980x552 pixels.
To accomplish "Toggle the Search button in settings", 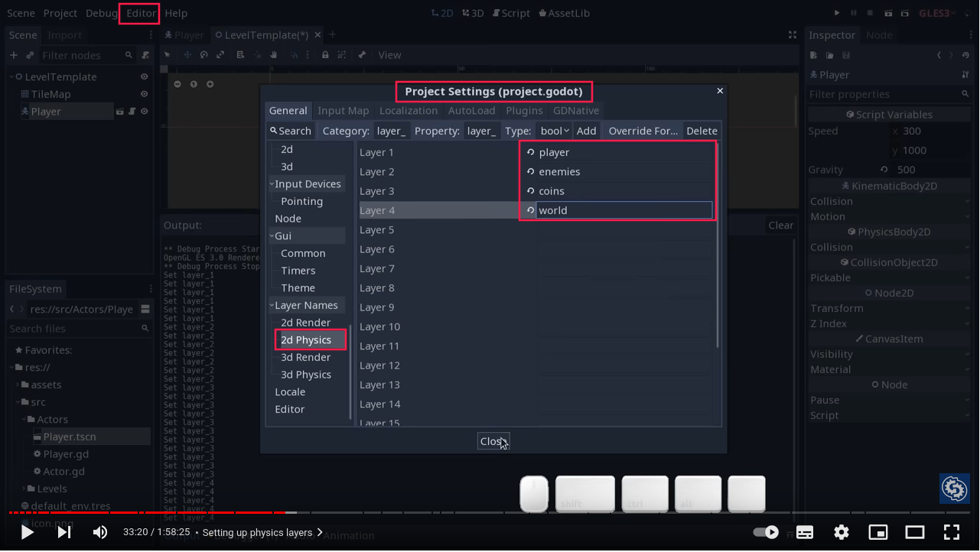I will 291,131.
